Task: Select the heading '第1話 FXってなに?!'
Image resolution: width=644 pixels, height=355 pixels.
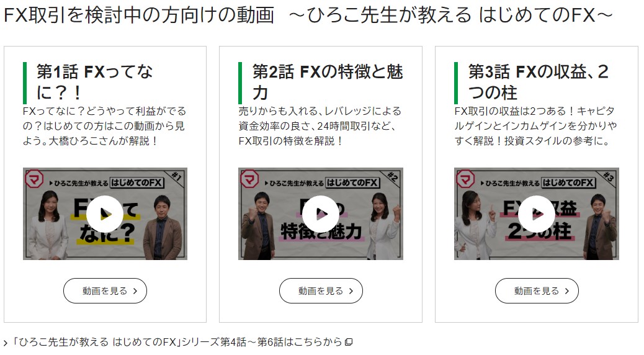Action: pos(94,82)
